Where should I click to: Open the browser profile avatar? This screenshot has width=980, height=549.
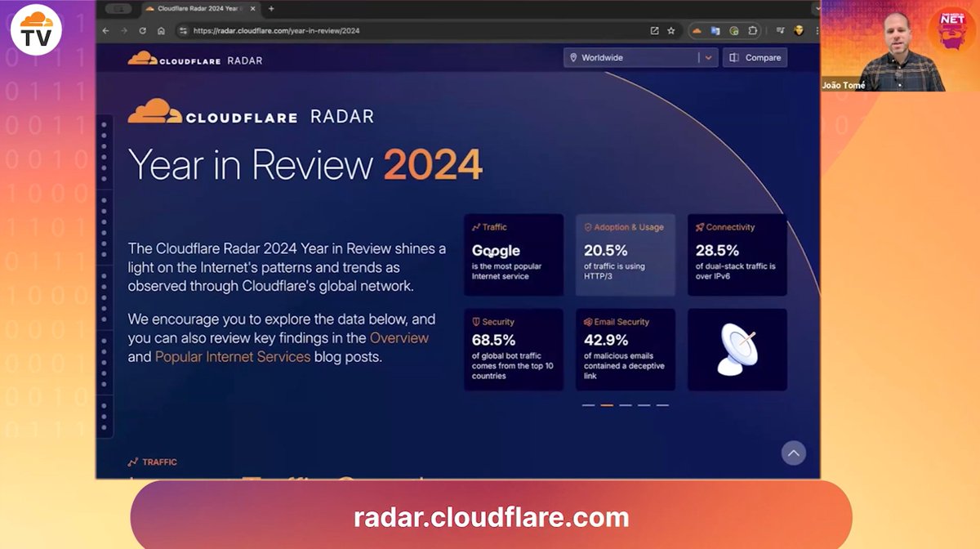pyautogui.click(x=799, y=30)
